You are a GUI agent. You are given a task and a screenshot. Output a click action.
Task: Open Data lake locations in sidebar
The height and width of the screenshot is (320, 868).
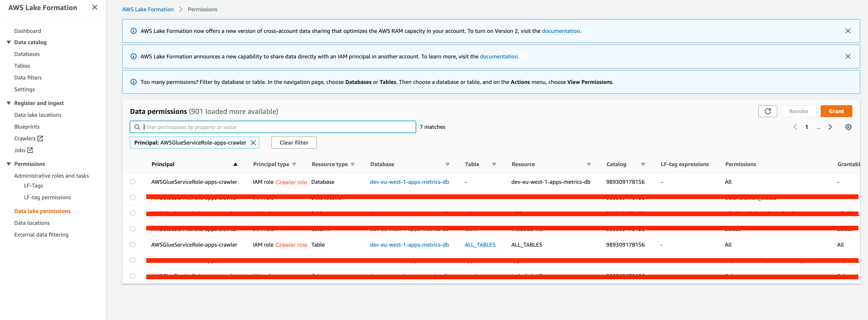(38, 115)
